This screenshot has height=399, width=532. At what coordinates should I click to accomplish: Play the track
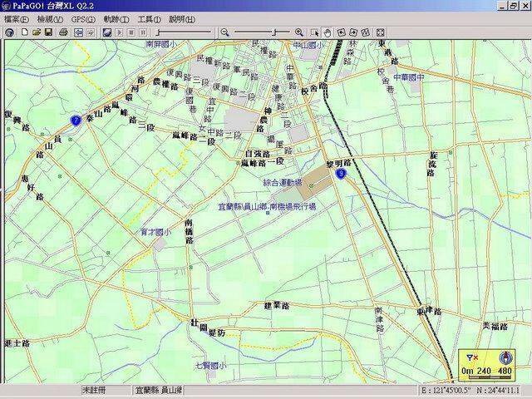tap(120, 32)
